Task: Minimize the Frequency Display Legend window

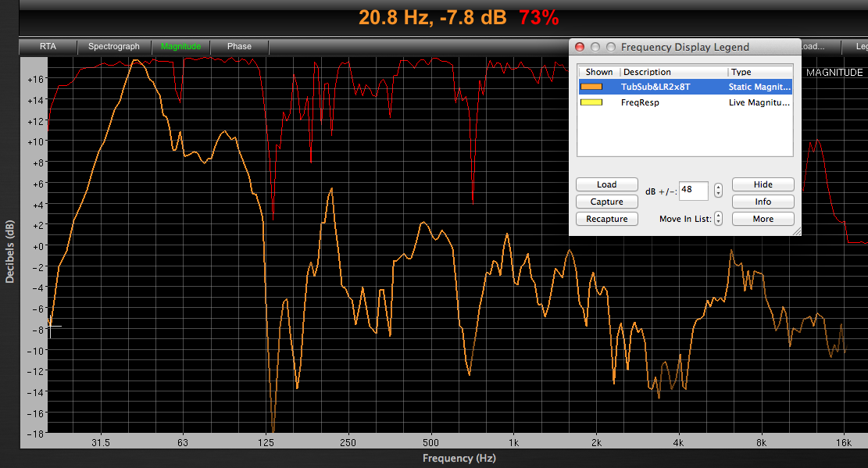Action: (x=595, y=47)
